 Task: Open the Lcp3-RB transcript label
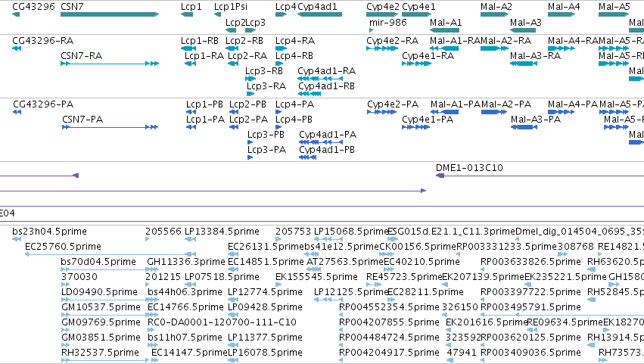click(264, 71)
